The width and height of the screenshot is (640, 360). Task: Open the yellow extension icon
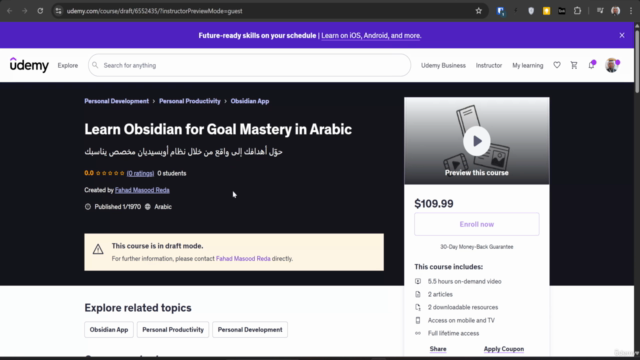pyautogui.click(x=546, y=11)
